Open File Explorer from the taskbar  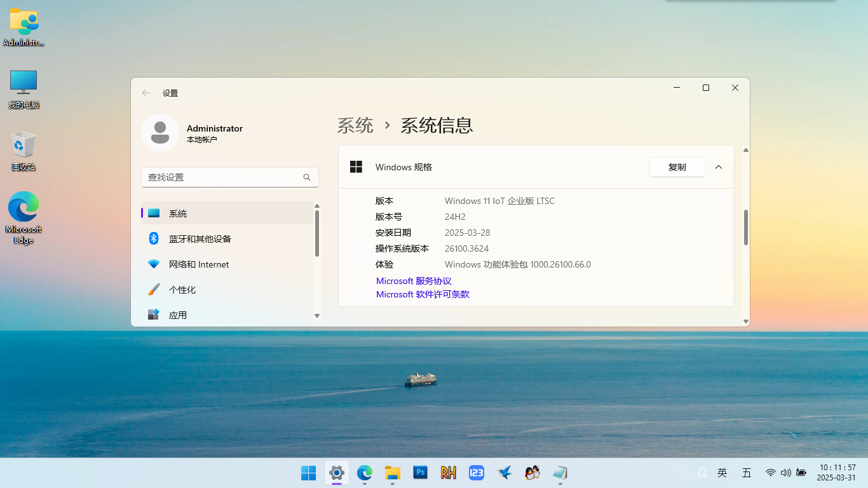[x=393, y=473]
